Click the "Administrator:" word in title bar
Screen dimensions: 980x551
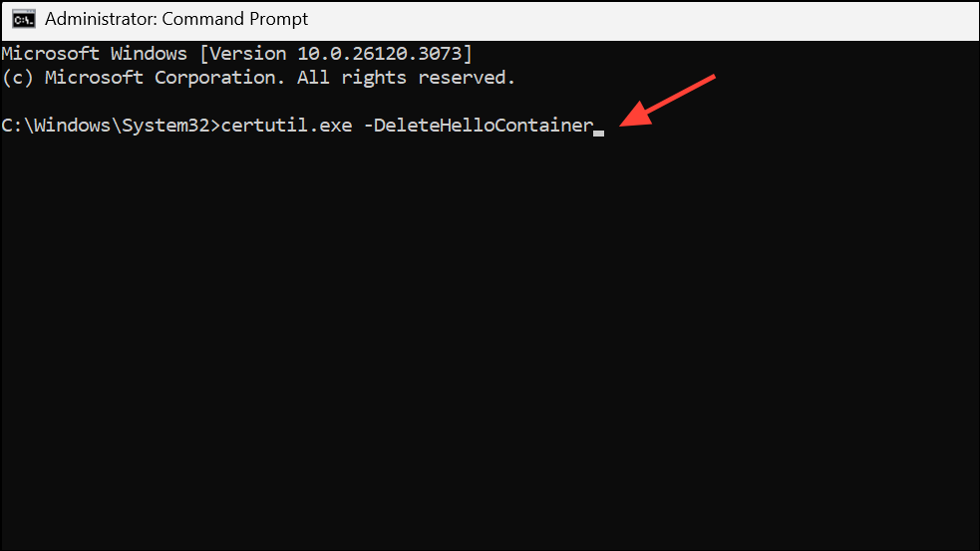coord(101,19)
